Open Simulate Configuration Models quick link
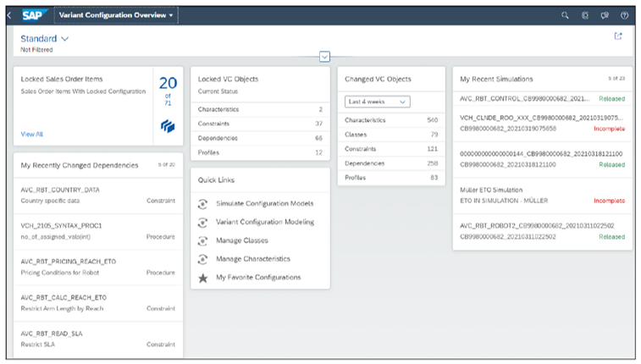 click(265, 203)
